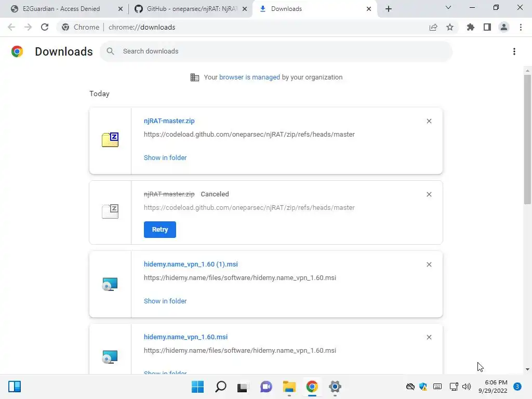The height and width of the screenshot is (399, 532).
Task: Click the hidemy.name URL under the (1).msi entry
Action: click(240, 277)
